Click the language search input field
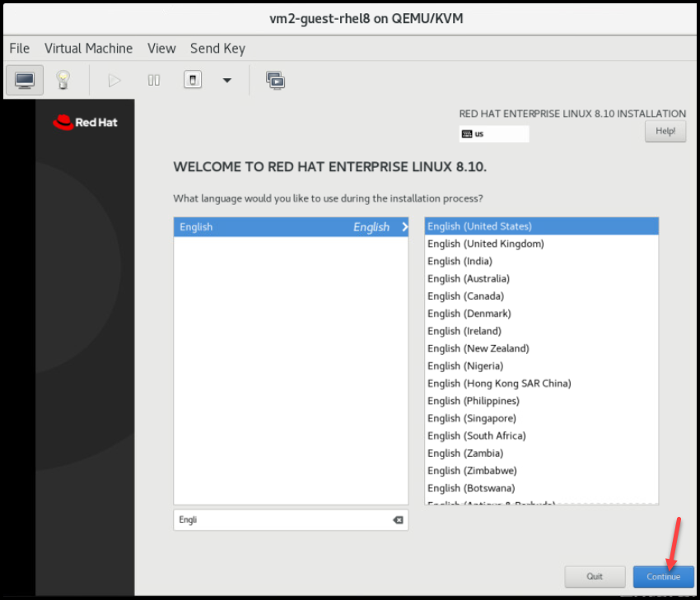 (280, 520)
